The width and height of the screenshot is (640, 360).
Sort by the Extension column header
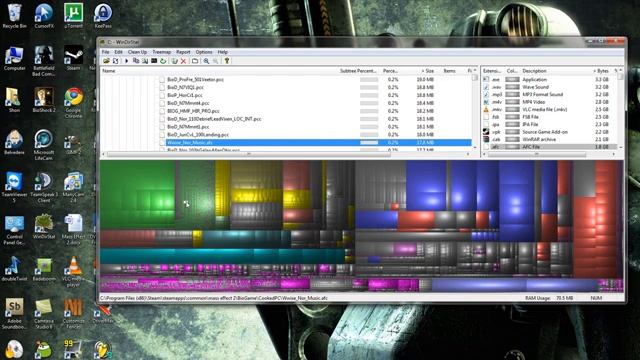(493, 71)
